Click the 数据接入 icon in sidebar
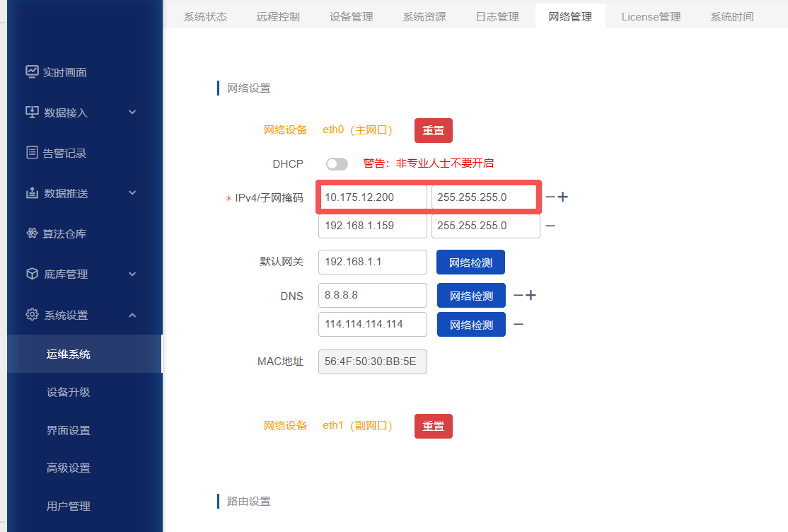 (32, 112)
